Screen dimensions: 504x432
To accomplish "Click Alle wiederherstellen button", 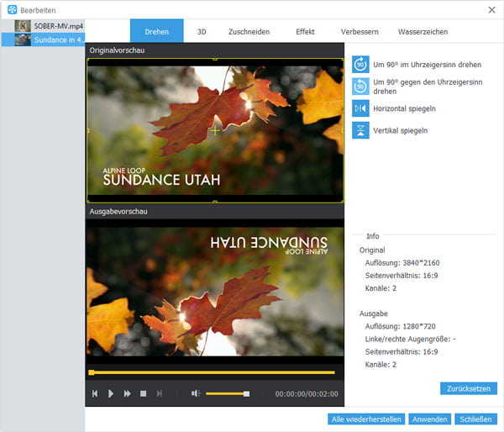I will (366, 419).
